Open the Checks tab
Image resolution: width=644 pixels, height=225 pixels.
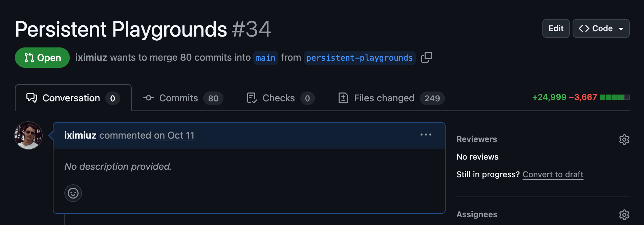(x=280, y=98)
